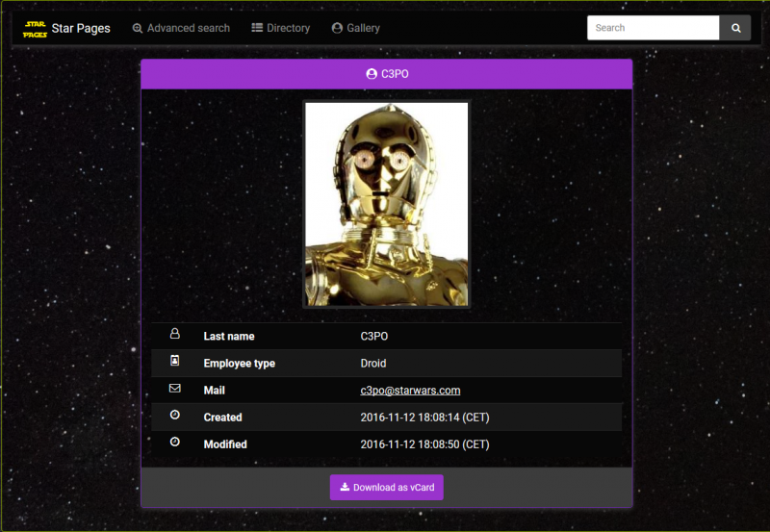The width and height of the screenshot is (770, 532).
Task: Select the 2016-11-12 18:08:14 (CET) value
Action: pos(424,418)
